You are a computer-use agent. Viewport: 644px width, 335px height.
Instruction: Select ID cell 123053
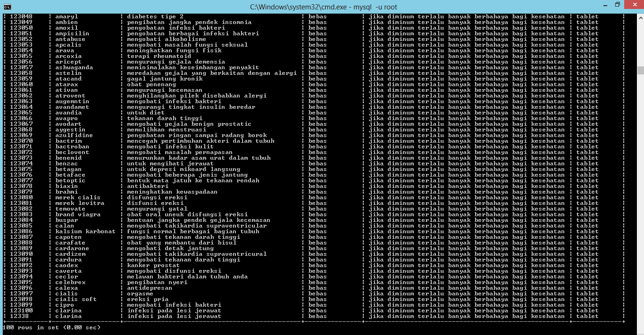coord(21,45)
